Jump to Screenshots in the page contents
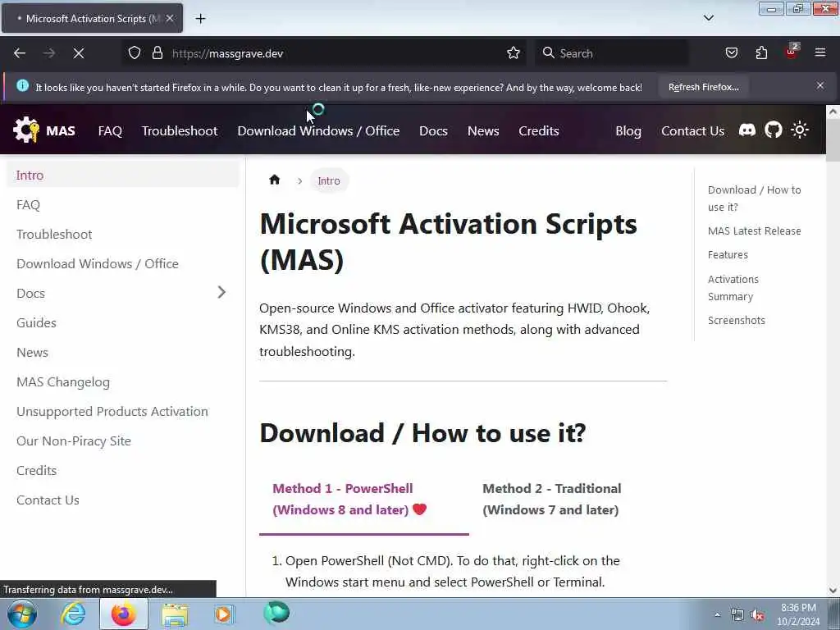Screen dimensions: 840x630 pos(736,321)
